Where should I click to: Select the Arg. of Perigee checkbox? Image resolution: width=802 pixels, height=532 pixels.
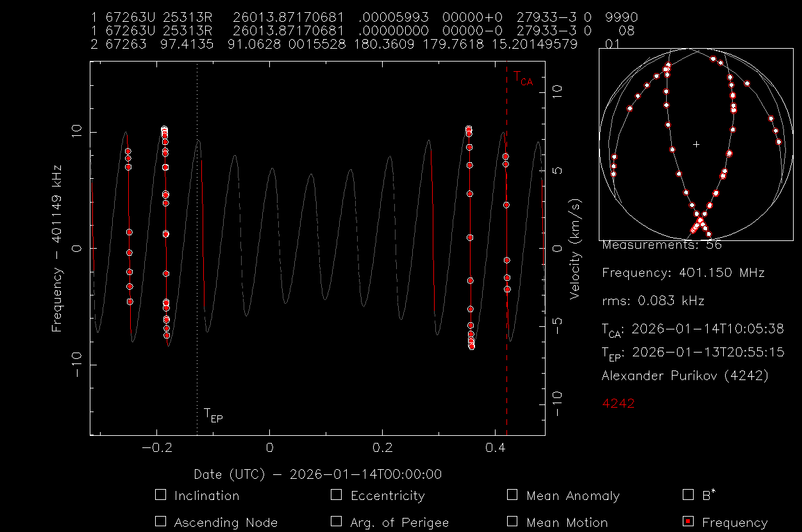click(336, 522)
